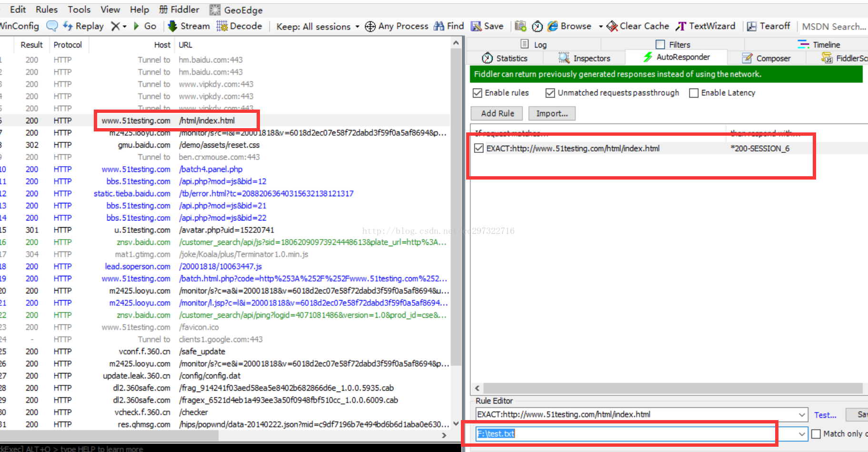Click the WinConfig toolbar button
Screen dimensions: 868x452
click(19, 26)
